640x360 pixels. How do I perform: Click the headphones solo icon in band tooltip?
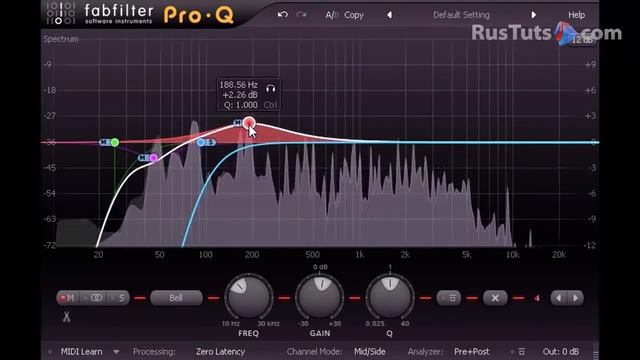pos(270,88)
